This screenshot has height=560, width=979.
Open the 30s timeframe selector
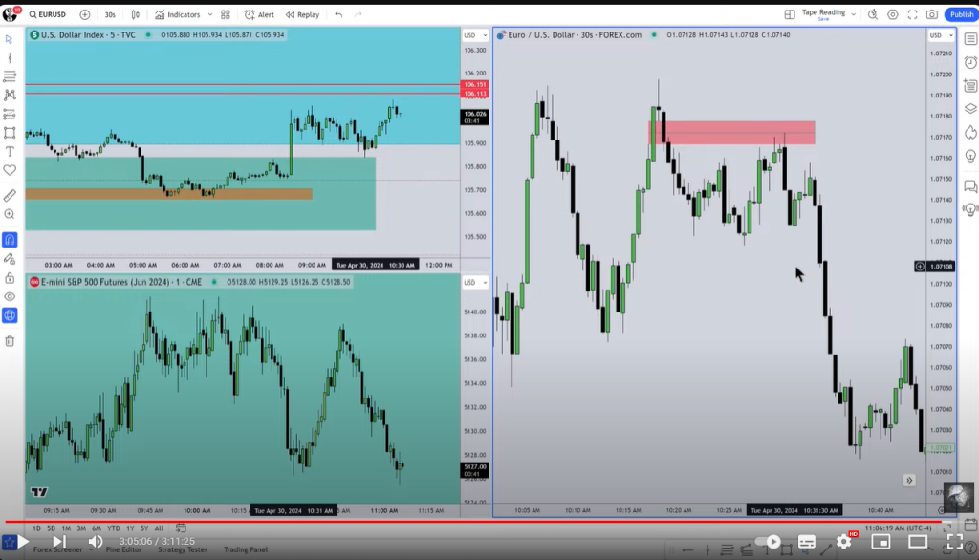pos(110,14)
